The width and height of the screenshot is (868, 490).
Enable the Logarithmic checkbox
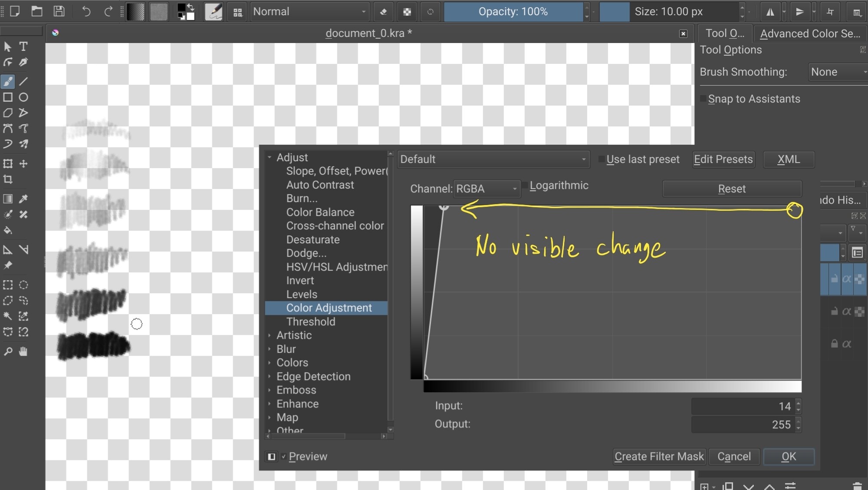click(525, 185)
